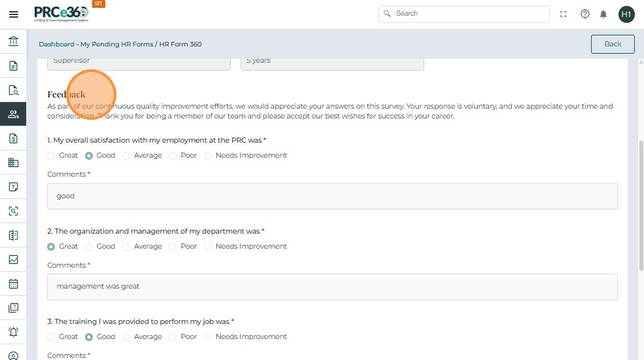The width and height of the screenshot is (644, 360).
Task: Select Poor for training question
Action: point(173,337)
